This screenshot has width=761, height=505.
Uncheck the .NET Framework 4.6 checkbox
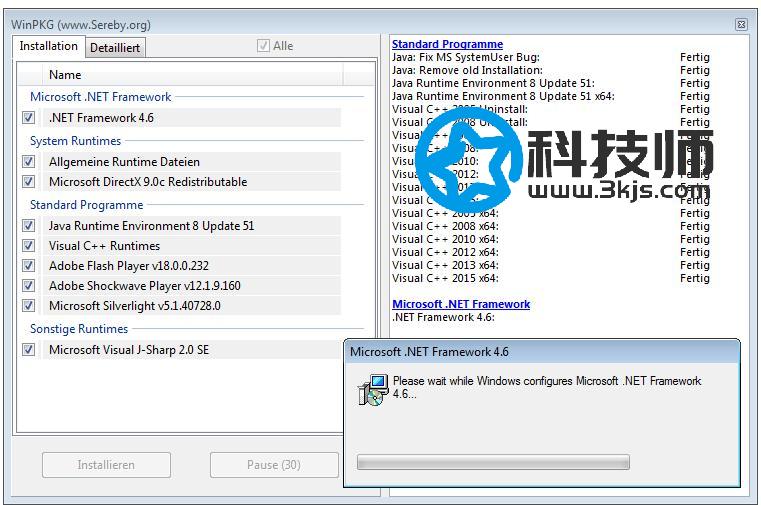click(29, 117)
